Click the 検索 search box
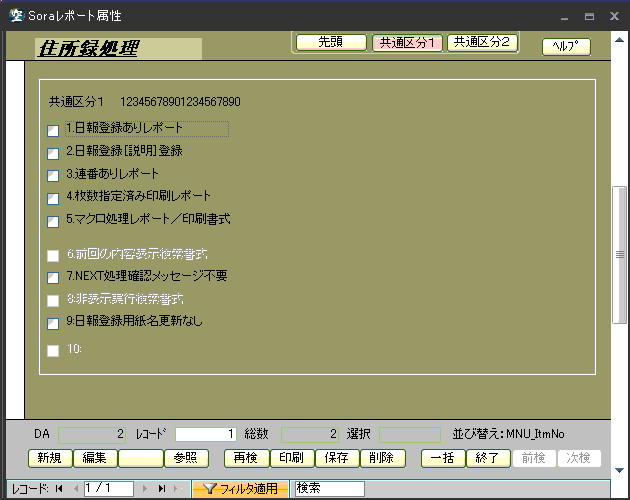The image size is (630, 500). pyautogui.click(x=329, y=489)
